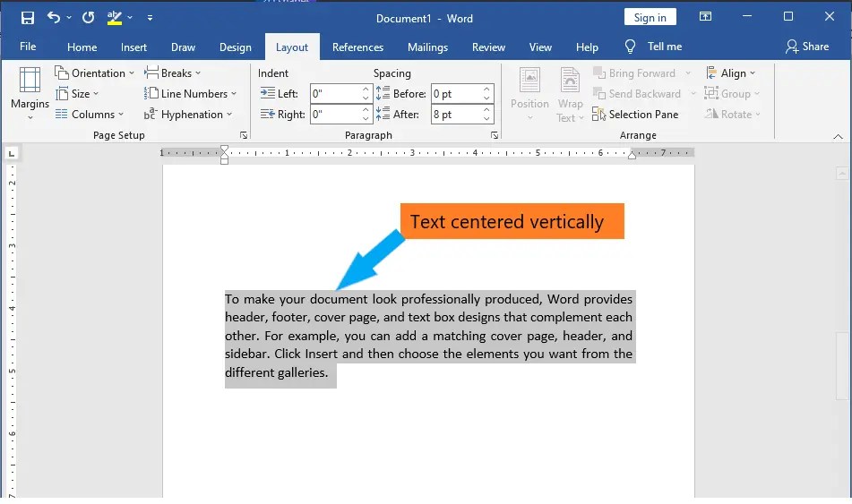The image size is (852, 504).
Task: Click the Indent Left icon
Action: tap(267, 93)
